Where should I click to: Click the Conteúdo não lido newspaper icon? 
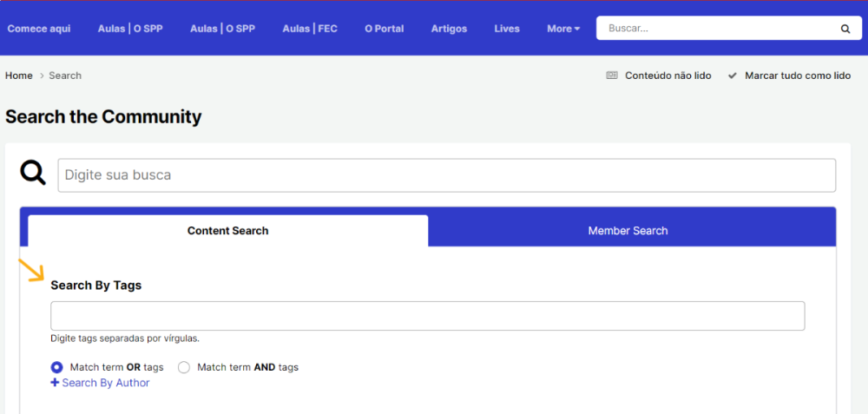point(612,76)
